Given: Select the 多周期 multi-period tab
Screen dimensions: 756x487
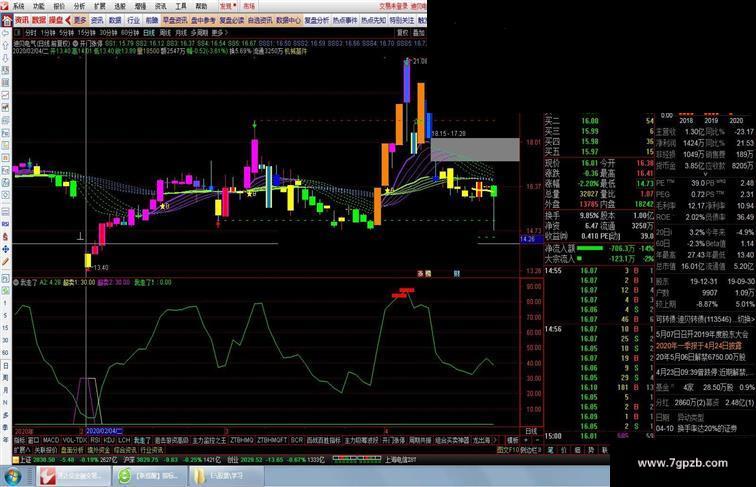Looking at the screenshot, I should click(x=199, y=33).
